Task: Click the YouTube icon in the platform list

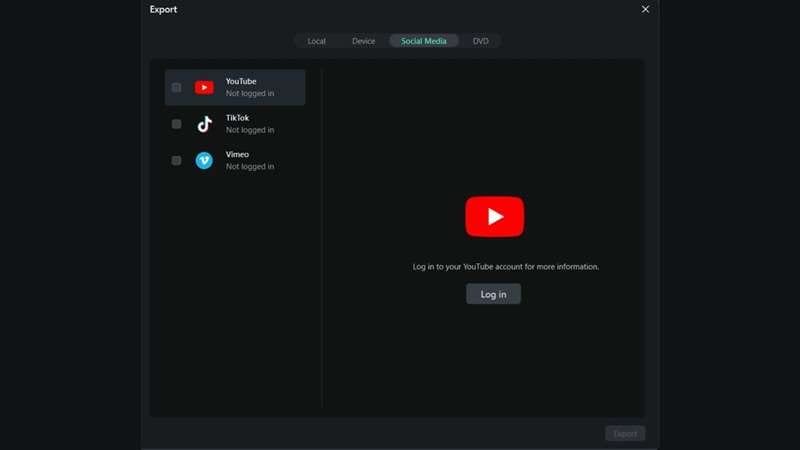Action: (x=204, y=88)
